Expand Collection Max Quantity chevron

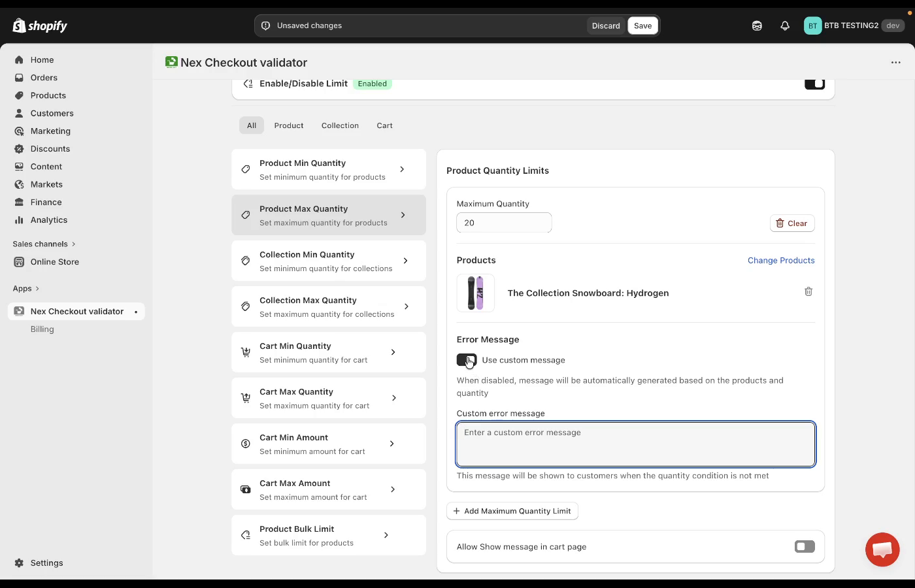click(407, 306)
